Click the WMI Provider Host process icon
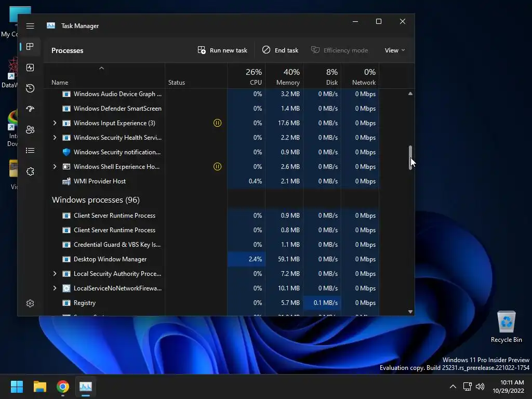532x399 pixels. click(66, 181)
